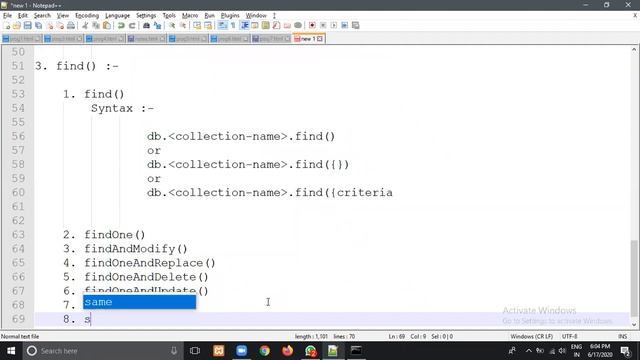Show the Function List panel icon
Viewport: 640px width, 360px height.
[x=276, y=25]
